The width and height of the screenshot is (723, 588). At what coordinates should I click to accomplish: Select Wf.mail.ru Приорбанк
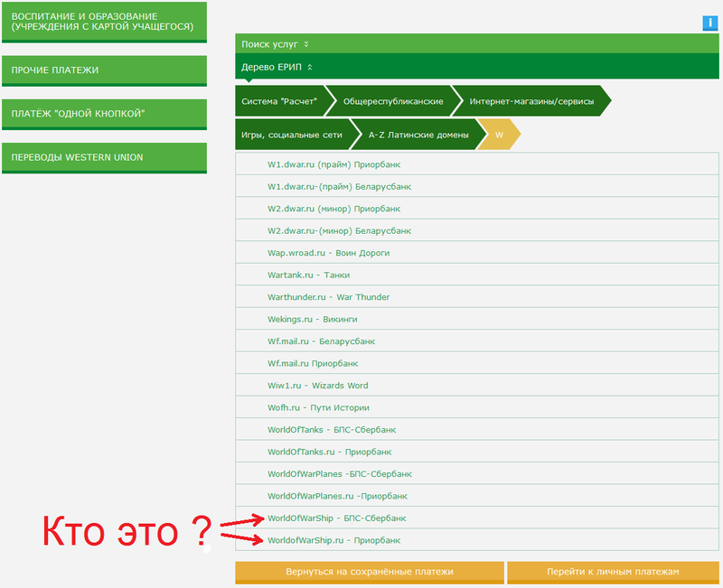(x=477, y=363)
